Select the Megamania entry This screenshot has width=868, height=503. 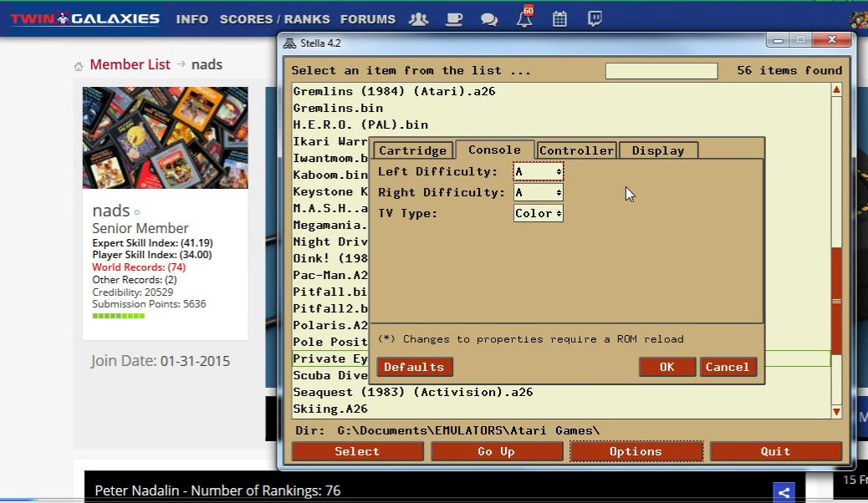coord(330,226)
